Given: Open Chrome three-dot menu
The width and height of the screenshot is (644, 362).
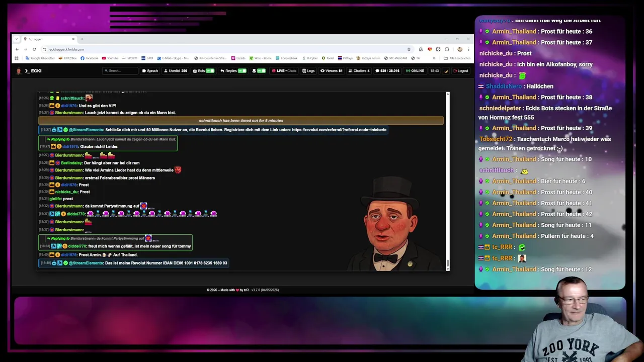Looking at the screenshot, I should point(468,49).
